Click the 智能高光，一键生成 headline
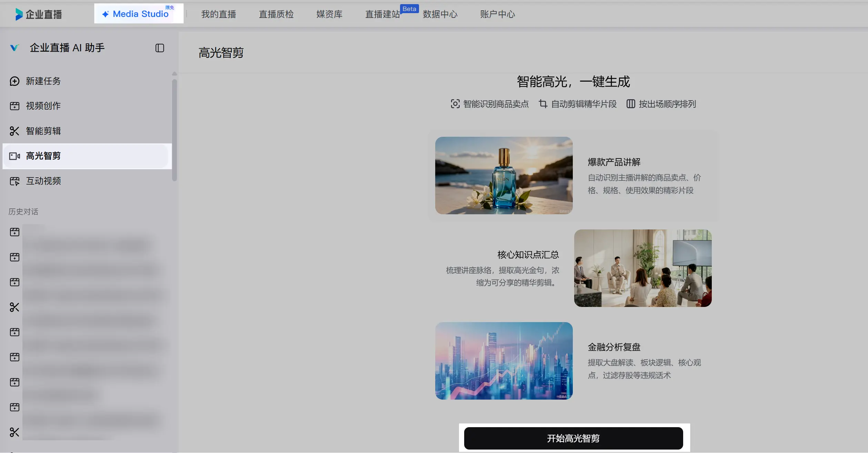The width and height of the screenshot is (868, 453). point(573,82)
